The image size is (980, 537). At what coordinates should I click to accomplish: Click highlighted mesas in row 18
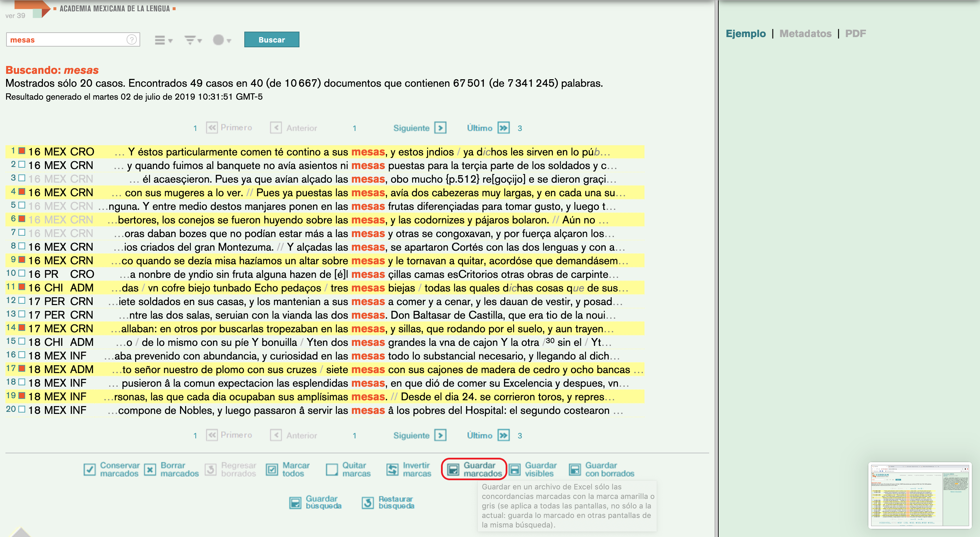point(368,383)
